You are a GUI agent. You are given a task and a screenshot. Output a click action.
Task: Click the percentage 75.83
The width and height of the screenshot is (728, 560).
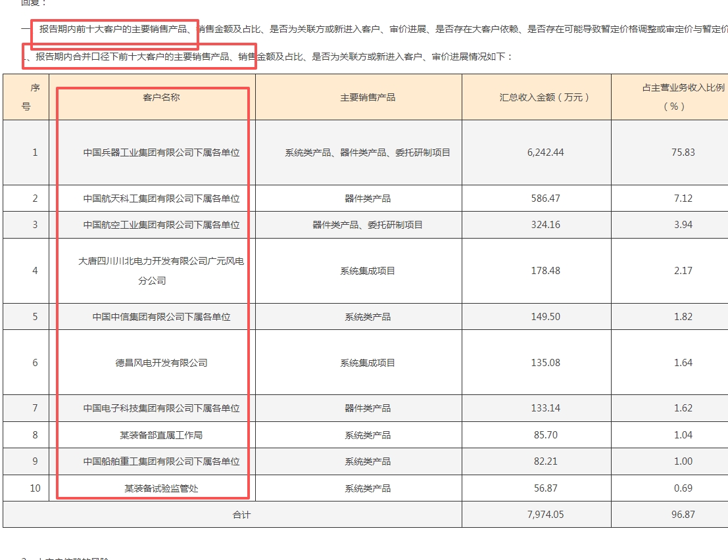pos(683,152)
